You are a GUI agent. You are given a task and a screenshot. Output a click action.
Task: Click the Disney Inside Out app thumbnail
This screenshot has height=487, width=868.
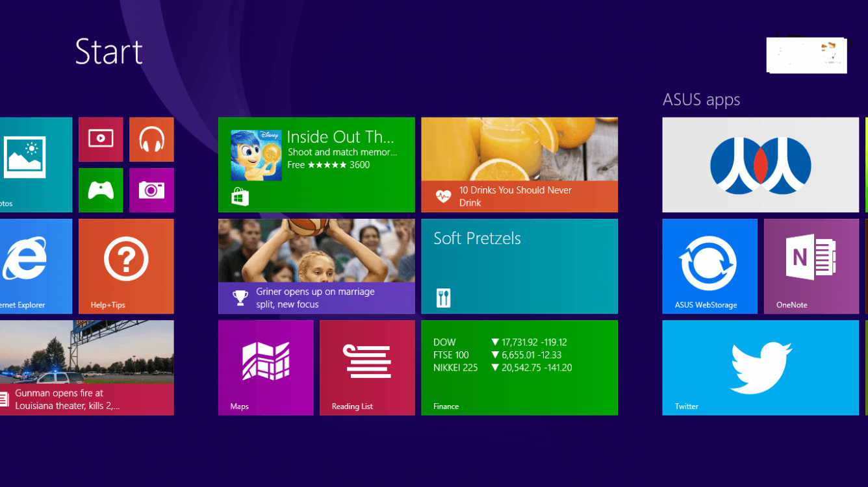pyautogui.click(x=256, y=155)
